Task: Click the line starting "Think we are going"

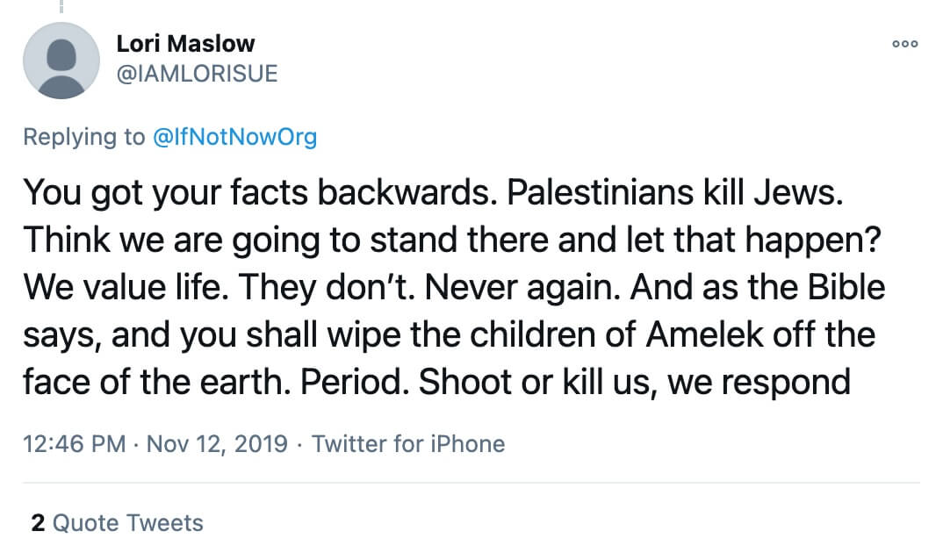Action: 451,240
